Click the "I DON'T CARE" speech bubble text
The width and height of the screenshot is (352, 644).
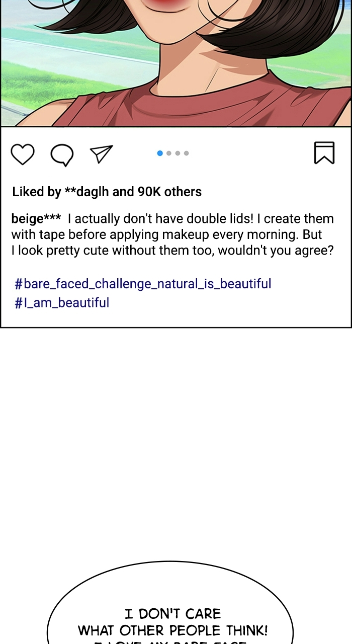coord(172,614)
